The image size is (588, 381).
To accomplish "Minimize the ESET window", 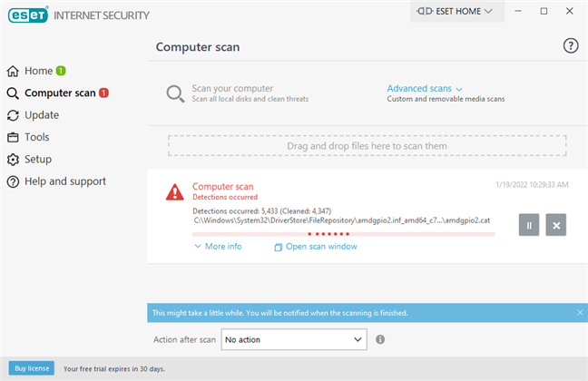I will 518,11.
